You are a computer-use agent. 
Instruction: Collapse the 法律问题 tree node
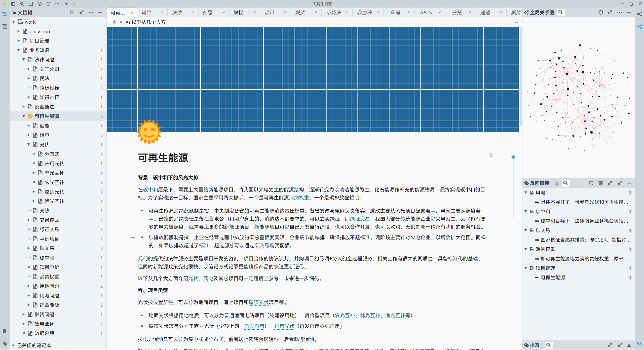[x=23, y=59]
